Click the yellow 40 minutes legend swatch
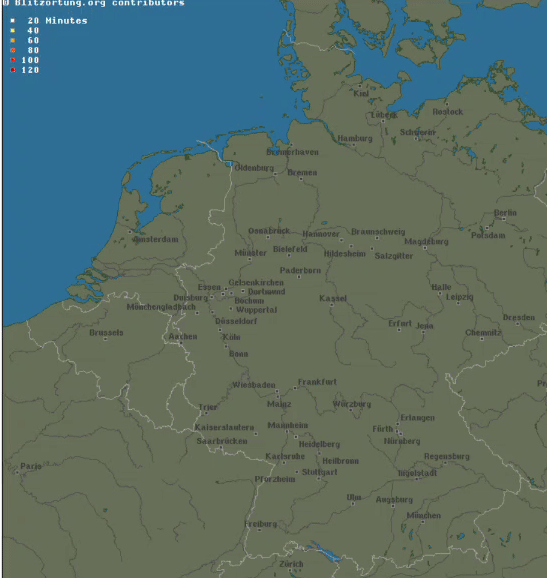 pyautogui.click(x=13, y=31)
